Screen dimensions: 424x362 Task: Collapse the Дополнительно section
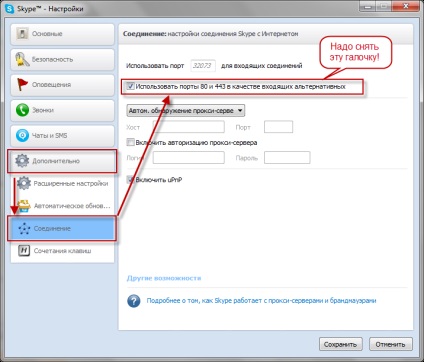point(62,161)
